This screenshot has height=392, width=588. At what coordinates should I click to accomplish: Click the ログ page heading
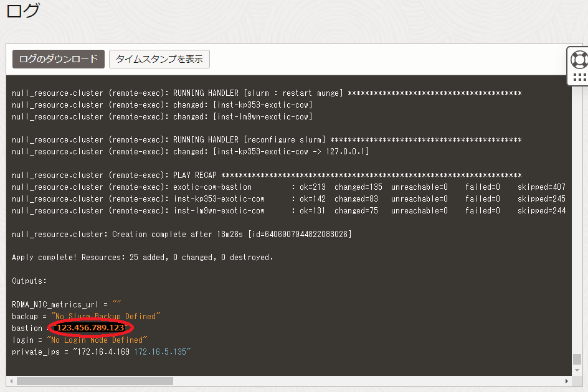coord(23,10)
